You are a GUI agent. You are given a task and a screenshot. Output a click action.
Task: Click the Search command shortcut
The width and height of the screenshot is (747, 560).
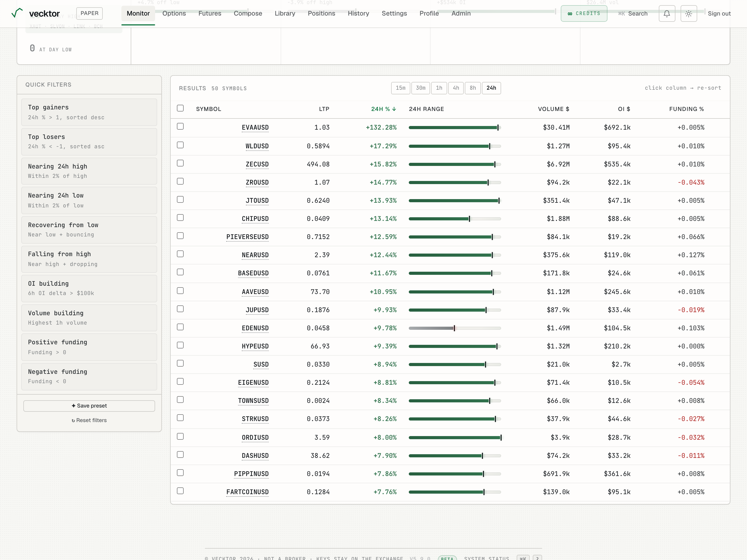pos(633,13)
